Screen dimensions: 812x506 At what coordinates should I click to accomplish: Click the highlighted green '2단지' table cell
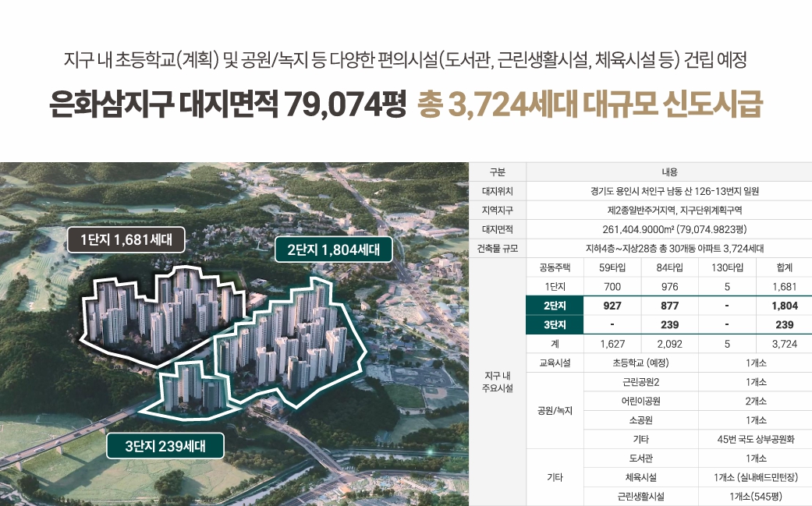point(555,306)
